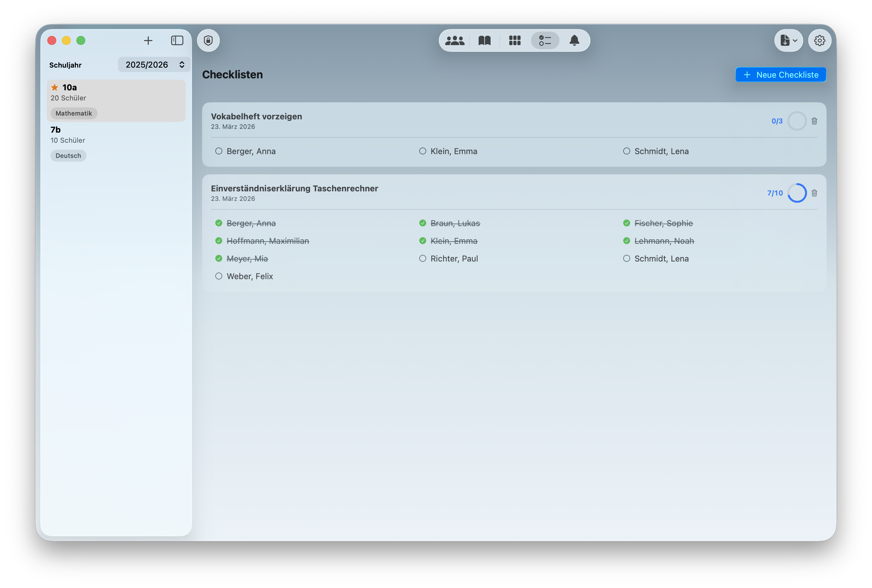Open the class book icon
Image resolution: width=872 pixels, height=588 pixels.
pyautogui.click(x=484, y=40)
